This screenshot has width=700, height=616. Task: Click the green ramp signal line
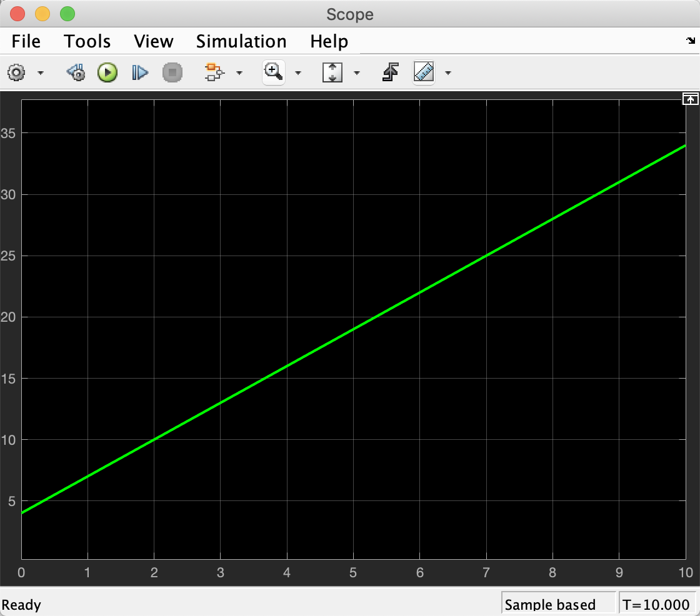353,329
